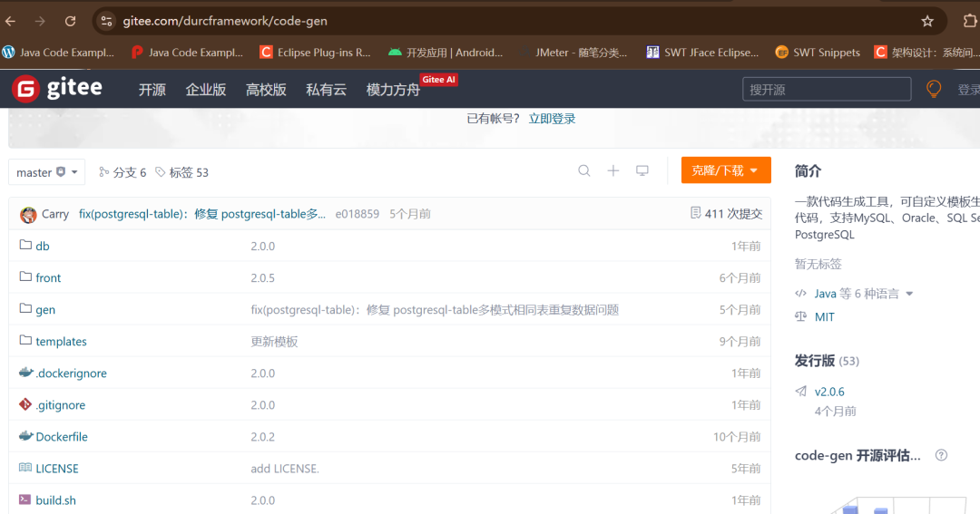Viewport: 980px width, 514px height.
Task: Open 'SWT Snippets' bookmark
Action: (x=818, y=53)
